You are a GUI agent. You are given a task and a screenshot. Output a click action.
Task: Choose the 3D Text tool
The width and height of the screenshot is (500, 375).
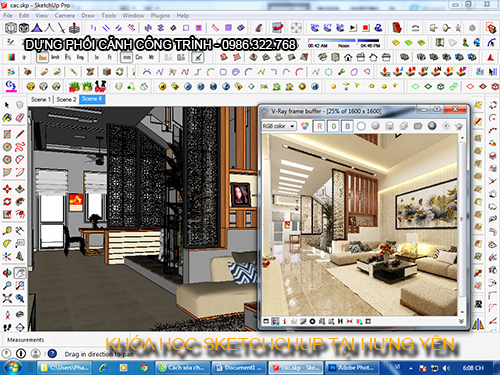(20, 256)
